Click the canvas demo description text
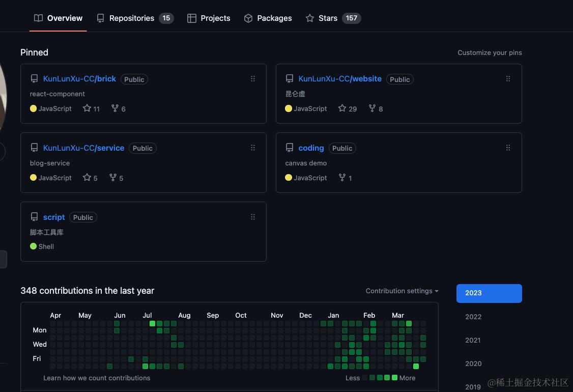The width and height of the screenshot is (573, 392). 306,163
